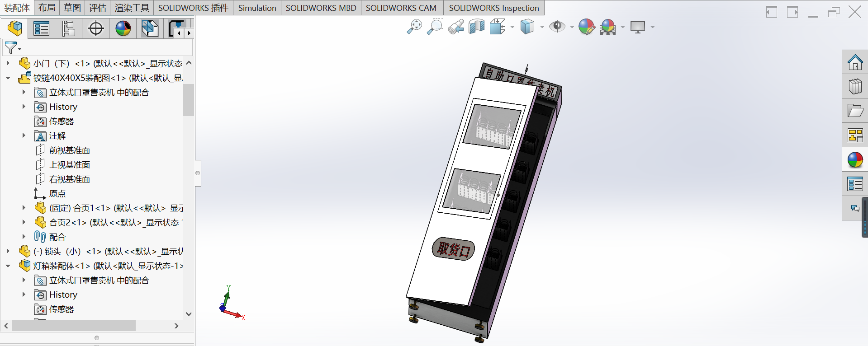Expand the (固定) 合页1<1> component
The image size is (868, 346).
(24, 208)
